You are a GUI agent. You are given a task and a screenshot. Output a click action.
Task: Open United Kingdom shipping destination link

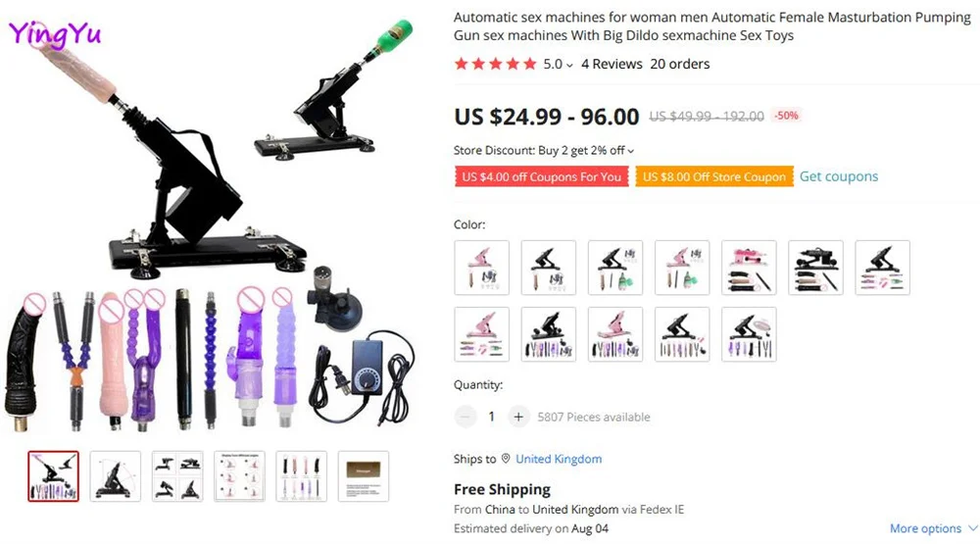tap(559, 459)
